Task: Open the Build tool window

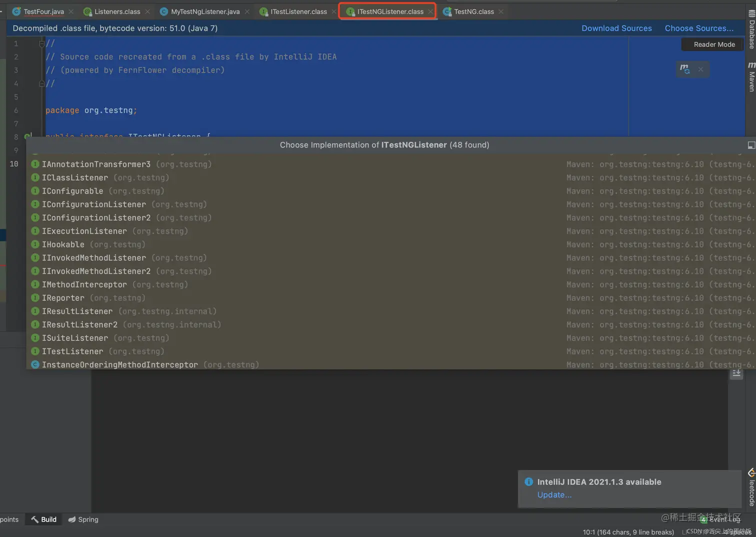Action: point(43,519)
